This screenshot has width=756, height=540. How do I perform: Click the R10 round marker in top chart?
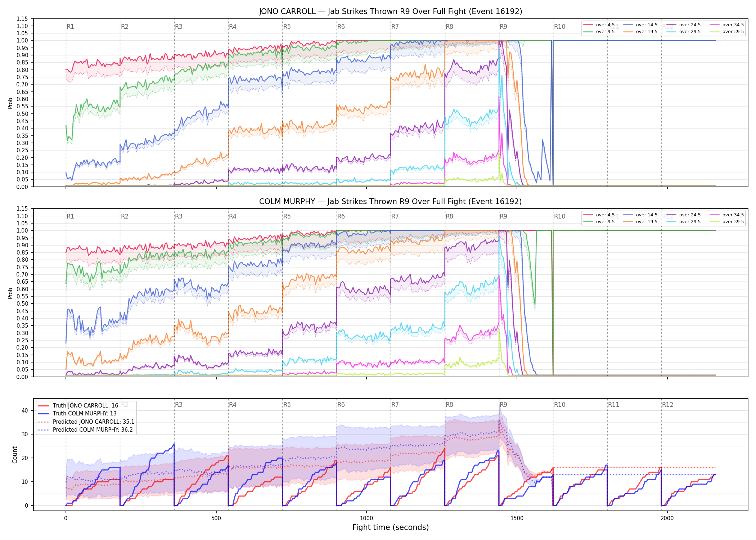point(559,27)
